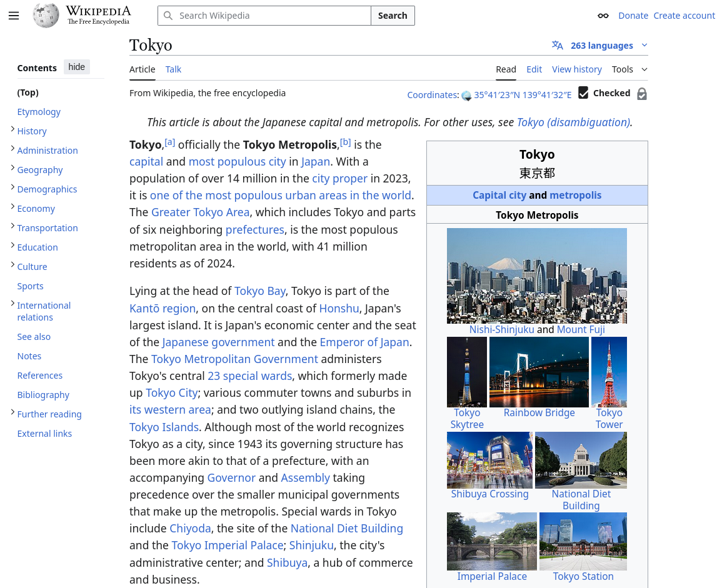Jump to (Top) in contents
717x588 pixels.
pos(28,92)
